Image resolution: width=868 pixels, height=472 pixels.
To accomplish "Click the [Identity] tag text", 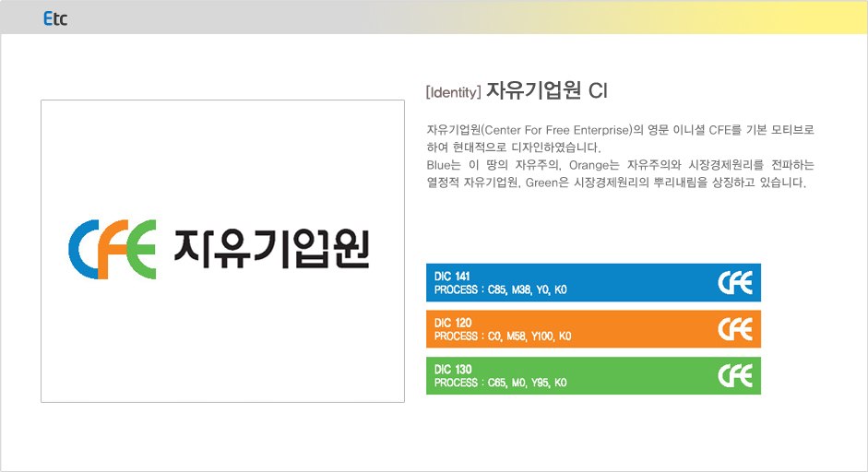I will [x=454, y=92].
